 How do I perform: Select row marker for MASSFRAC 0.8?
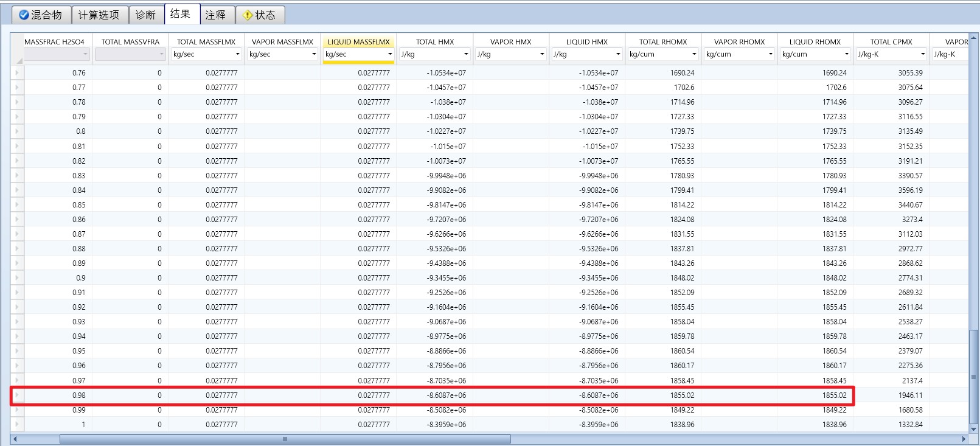click(17, 131)
